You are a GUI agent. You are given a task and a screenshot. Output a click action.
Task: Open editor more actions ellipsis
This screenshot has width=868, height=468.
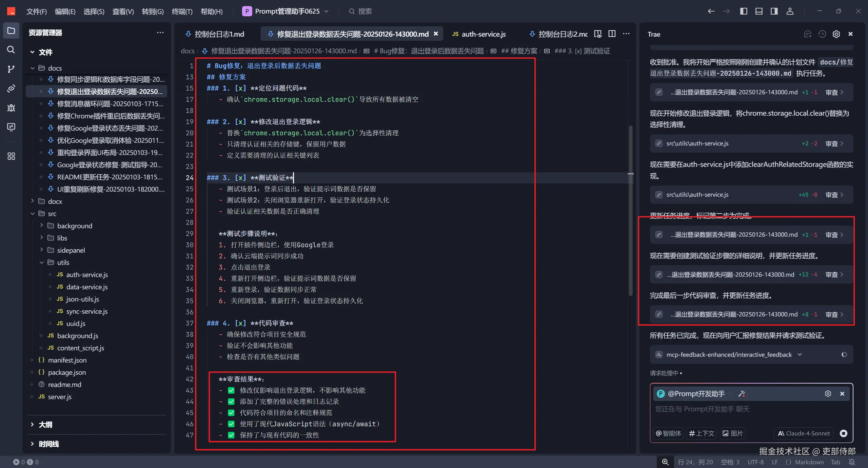[x=626, y=34]
